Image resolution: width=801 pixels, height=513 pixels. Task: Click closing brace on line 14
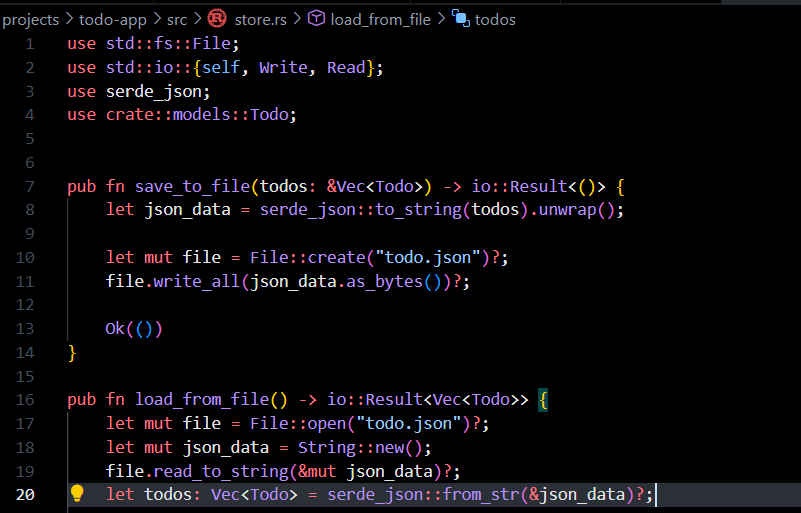coord(72,353)
